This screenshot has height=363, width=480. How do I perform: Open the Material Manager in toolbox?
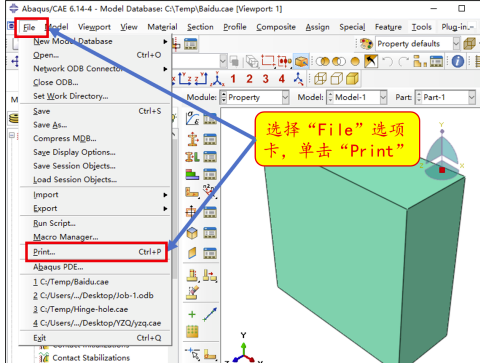(x=210, y=119)
